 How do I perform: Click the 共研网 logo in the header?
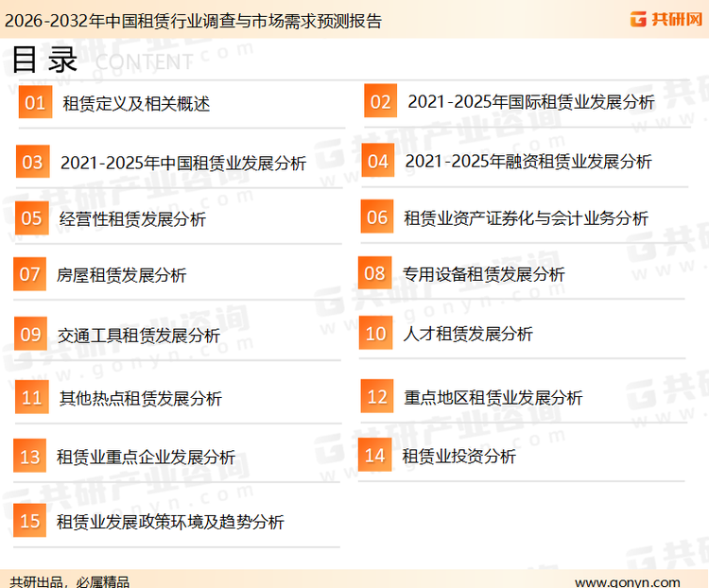666,20
